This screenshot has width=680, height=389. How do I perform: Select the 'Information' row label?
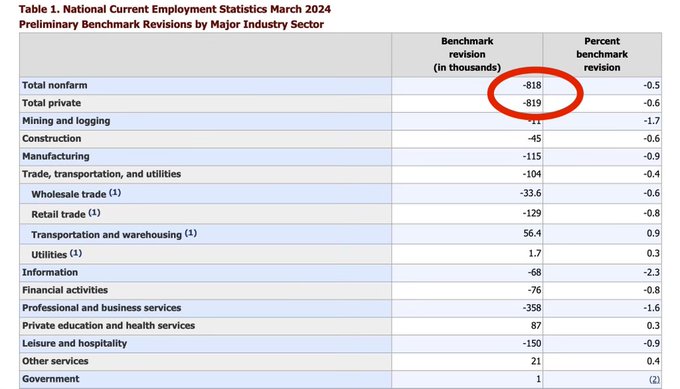click(50, 273)
